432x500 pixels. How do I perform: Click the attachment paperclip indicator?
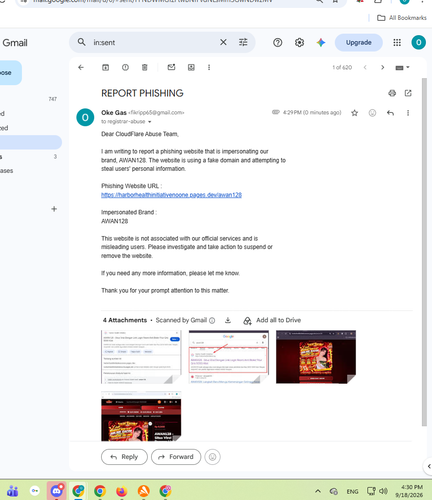click(x=276, y=112)
